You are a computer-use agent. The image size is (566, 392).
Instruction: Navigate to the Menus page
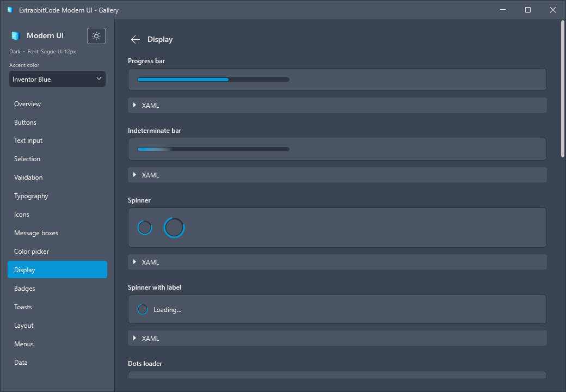[57, 344]
